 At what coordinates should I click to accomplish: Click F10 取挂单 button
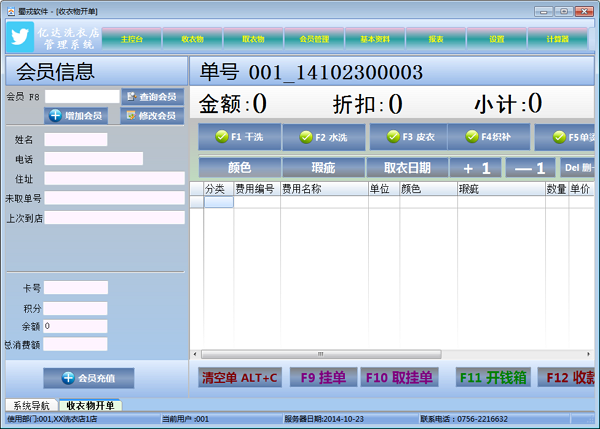(399, 378)
